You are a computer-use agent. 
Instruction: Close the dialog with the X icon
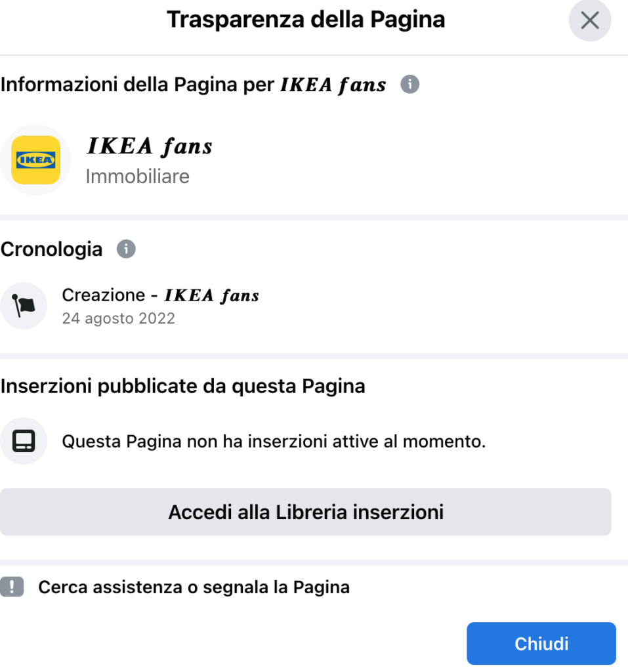(589, 21)
